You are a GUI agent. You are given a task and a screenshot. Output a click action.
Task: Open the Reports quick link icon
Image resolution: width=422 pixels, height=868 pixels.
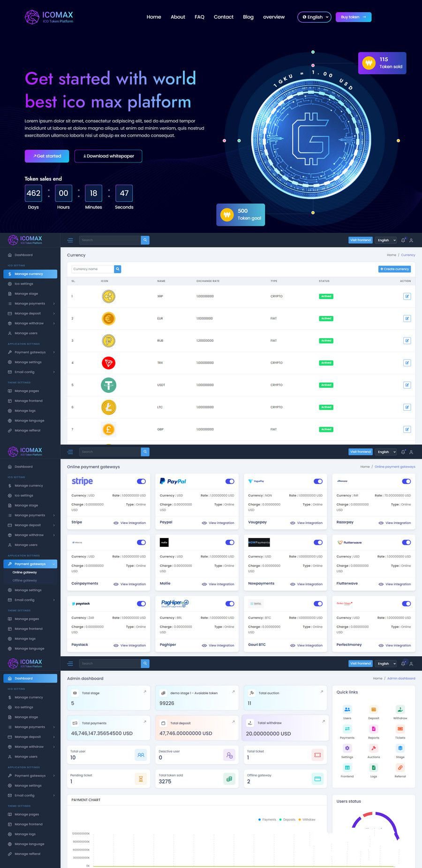(x=374, y=729)
